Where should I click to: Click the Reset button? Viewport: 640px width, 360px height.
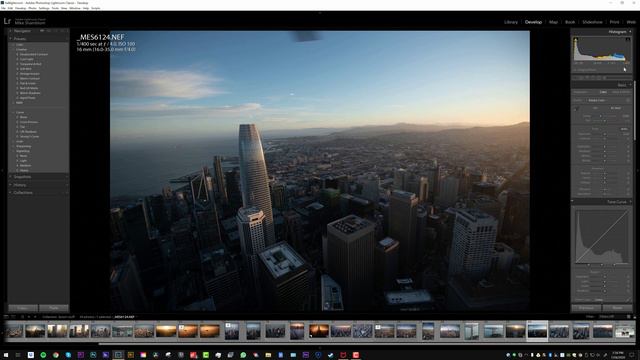617,308
